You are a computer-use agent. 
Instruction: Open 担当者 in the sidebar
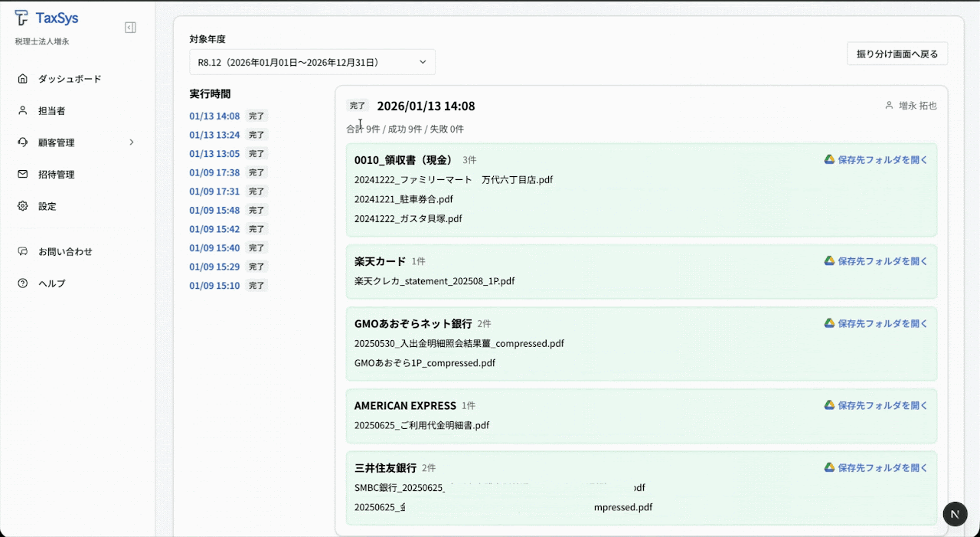point(51,110)
